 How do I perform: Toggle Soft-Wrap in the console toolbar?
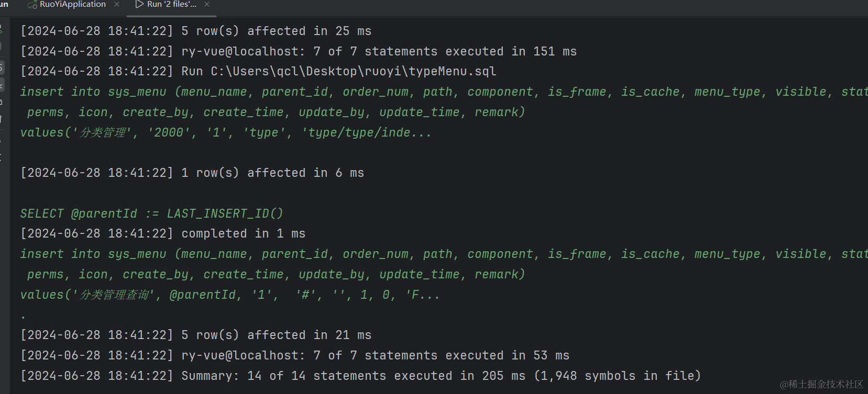coord(2,67)
